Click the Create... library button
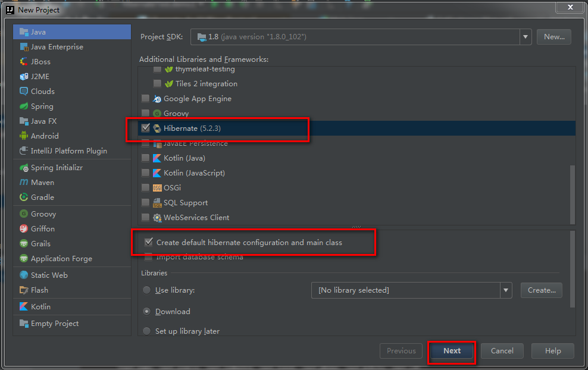The image size is (588, 370). [x=542, y=290]
